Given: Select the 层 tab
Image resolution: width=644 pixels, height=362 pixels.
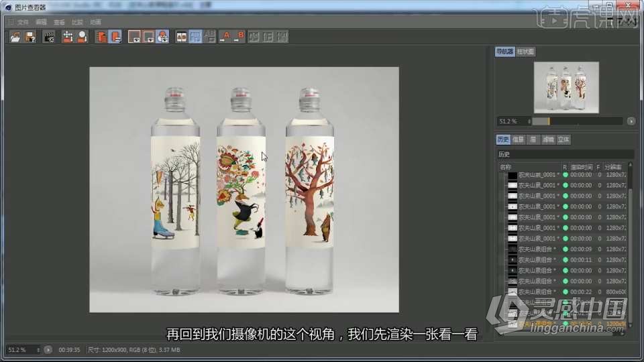Looking at the screenshot, I should [x=533, y=139].
